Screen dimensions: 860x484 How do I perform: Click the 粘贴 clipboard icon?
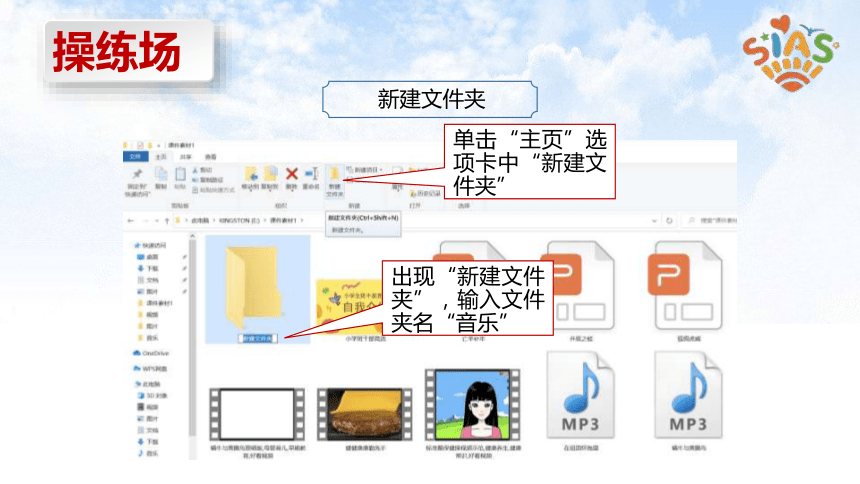tap(180, 174)
